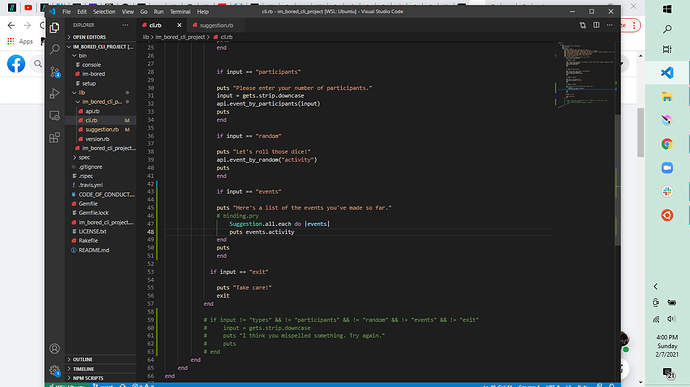
Task: Collapse im_bored_cli_p... subfolder
Action: [x=101, y=102]
